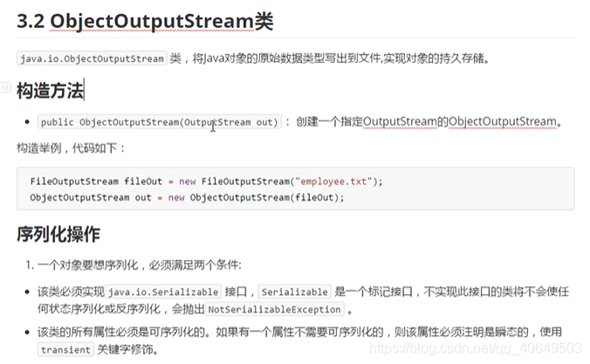The height and width of the screenshot is (364, 590).
Task: Click the inline code java.io.Serializable
Action: click(163, 292)
